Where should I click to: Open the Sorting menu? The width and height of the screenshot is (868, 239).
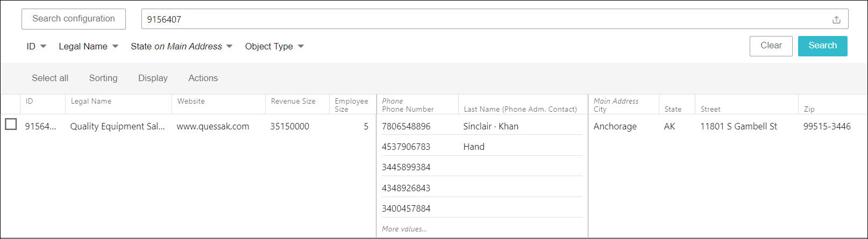(103, 78)
